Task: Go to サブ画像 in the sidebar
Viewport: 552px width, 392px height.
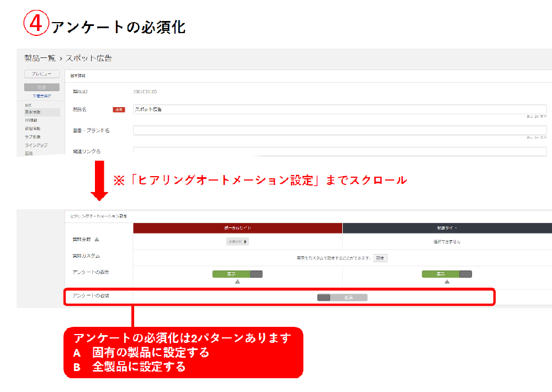Action: (x=33, y=136)
